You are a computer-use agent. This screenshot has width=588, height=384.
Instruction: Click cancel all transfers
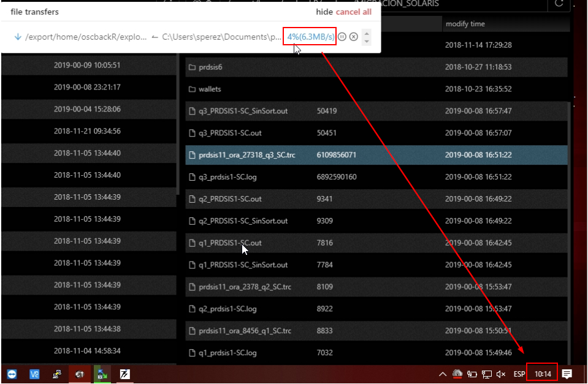point(353,12)
